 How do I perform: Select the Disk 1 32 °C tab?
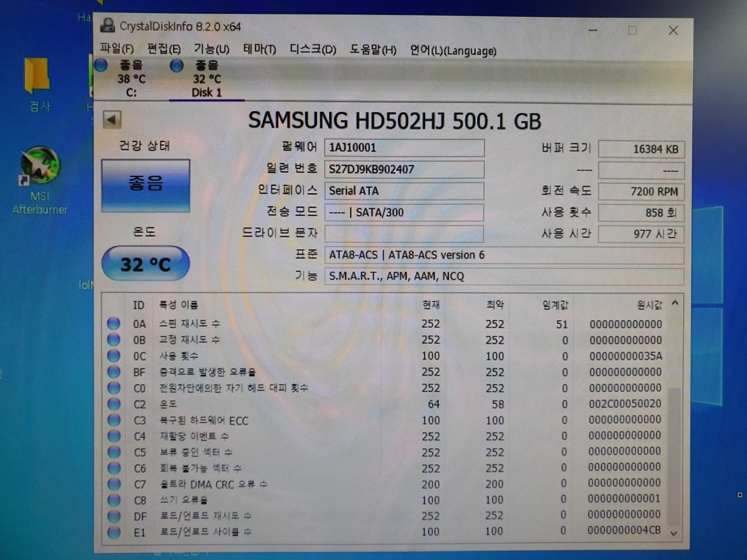207,79
